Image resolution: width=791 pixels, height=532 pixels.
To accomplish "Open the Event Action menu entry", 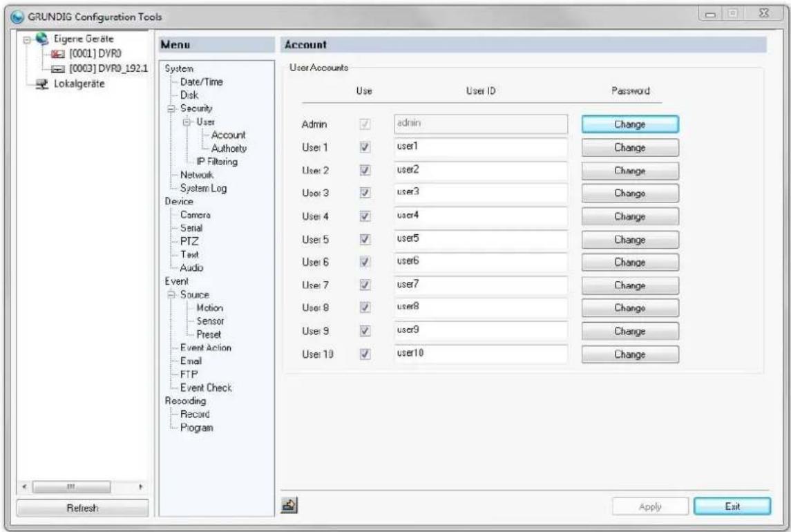I will (206, 348).
